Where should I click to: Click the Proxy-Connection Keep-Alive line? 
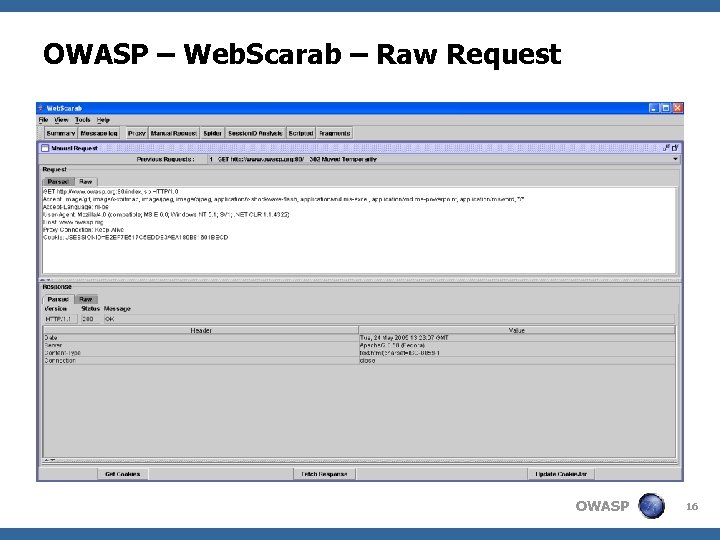point(83,230)
